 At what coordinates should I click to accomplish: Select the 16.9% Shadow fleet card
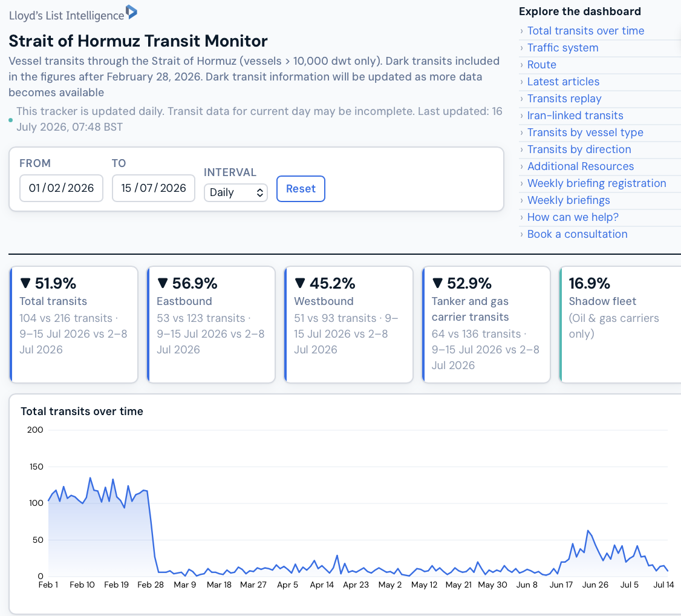[x=620, y=324]
